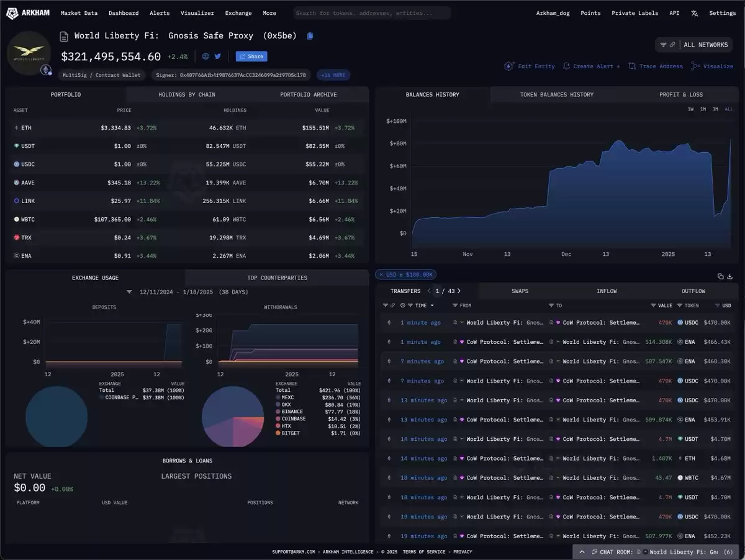
Task: Select the 3M chart range
Action: 715,109
